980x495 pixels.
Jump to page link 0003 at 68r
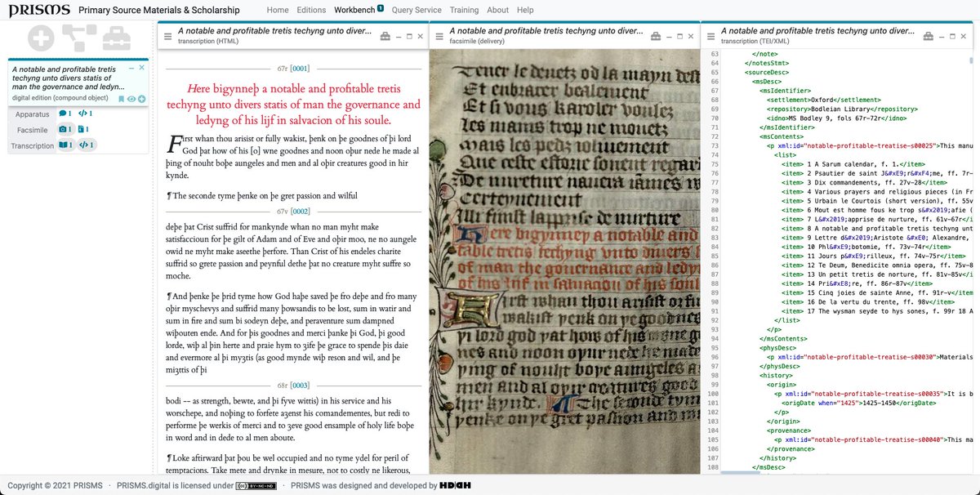[x=301, y=385]
